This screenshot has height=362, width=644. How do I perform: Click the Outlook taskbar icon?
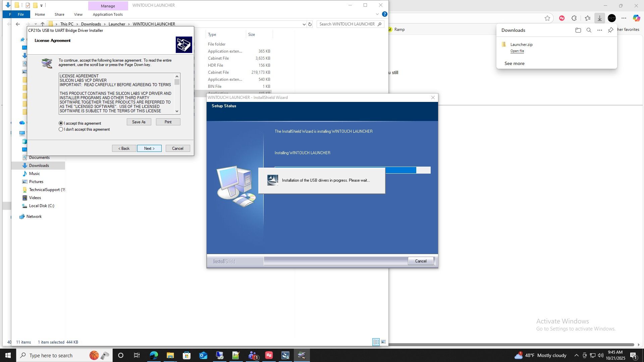[203, 355]
